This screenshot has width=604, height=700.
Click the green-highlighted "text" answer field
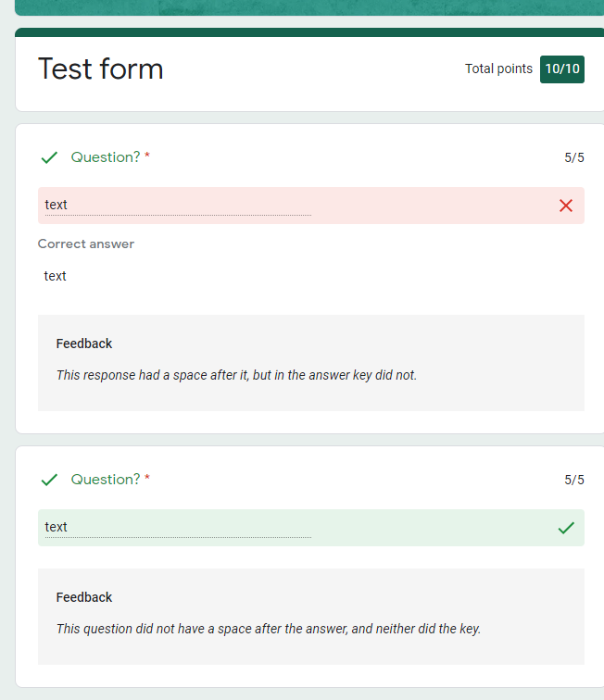click(177, 528)
